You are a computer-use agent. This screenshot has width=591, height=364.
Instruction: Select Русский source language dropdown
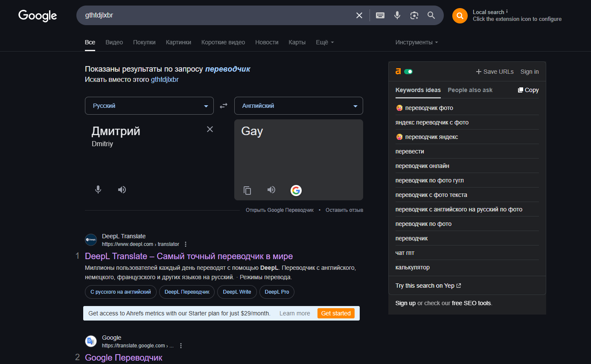149,106
